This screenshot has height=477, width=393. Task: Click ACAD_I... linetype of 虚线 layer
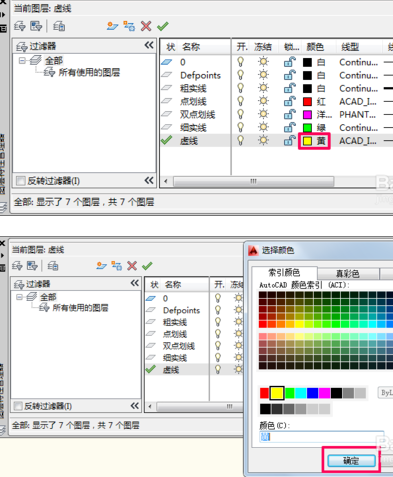358,141
